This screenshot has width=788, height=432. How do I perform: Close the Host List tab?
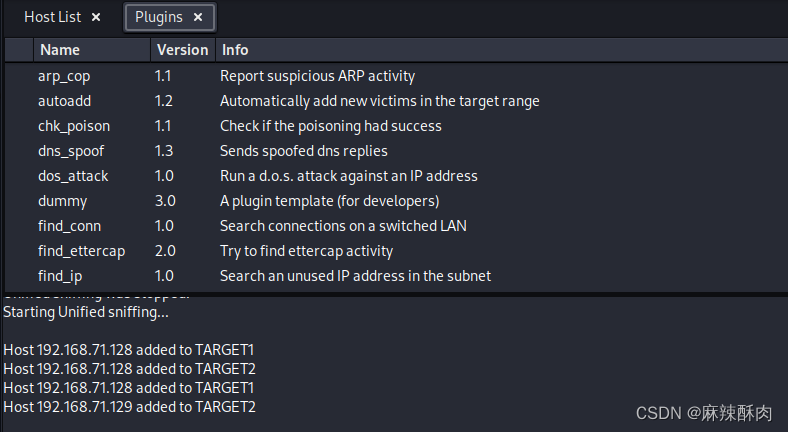[96, 17]
